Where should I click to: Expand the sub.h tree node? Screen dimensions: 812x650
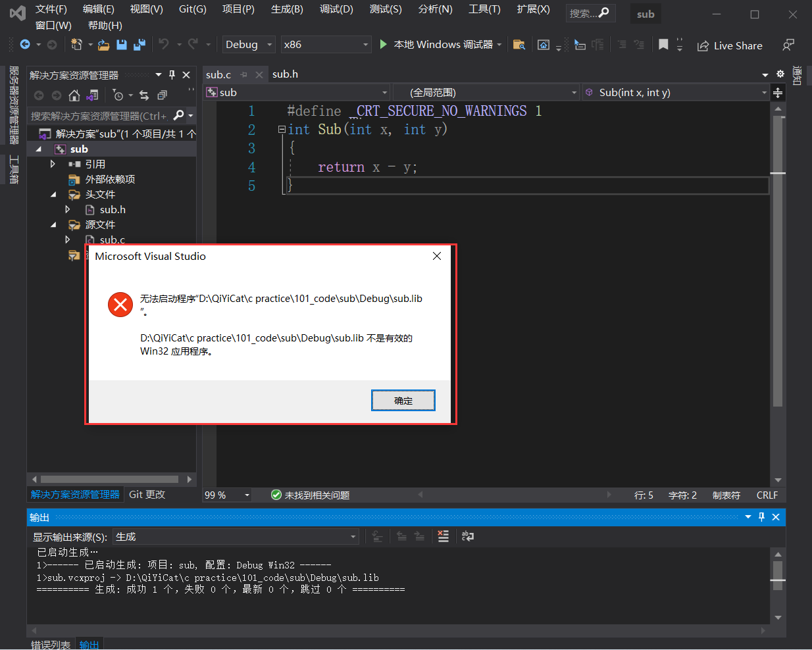pos(68,209)
